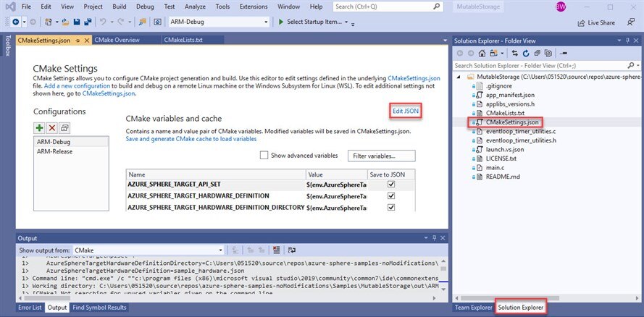
Task: Uncheck Save to JSON for AZURE_SPHERE_TARGET_HARDWARE_DEFINITION_DIRECTORY
Action: [391, 208]
